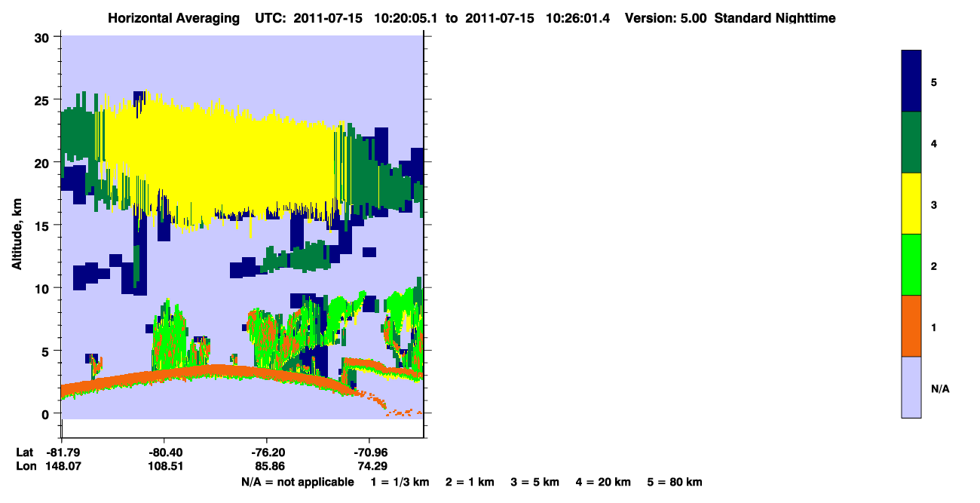Screen dimensions: 980x503
Task: Click longitude value 85.86
Action: click(268, 467)
